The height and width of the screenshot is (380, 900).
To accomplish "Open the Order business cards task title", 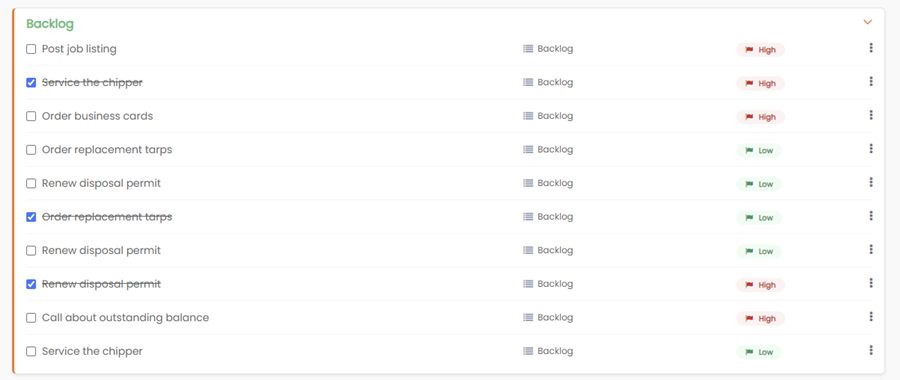I will [98, 116].
